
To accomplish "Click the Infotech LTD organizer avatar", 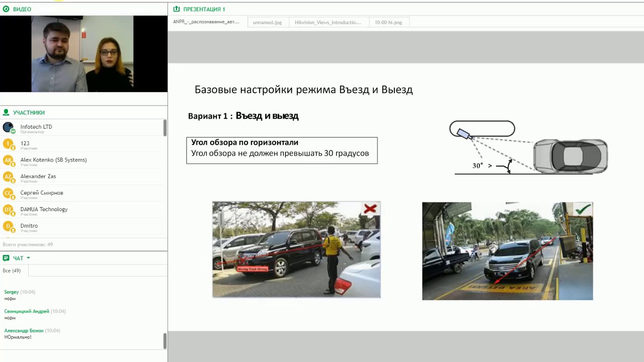I will tap(9, 128).
